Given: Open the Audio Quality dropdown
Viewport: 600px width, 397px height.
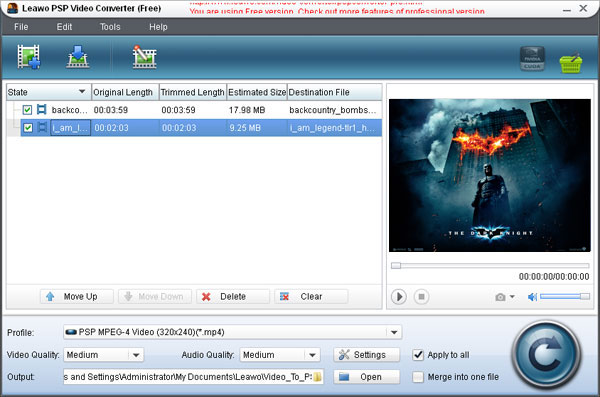Looking at the screenshot, I should [x=312, y=355].
